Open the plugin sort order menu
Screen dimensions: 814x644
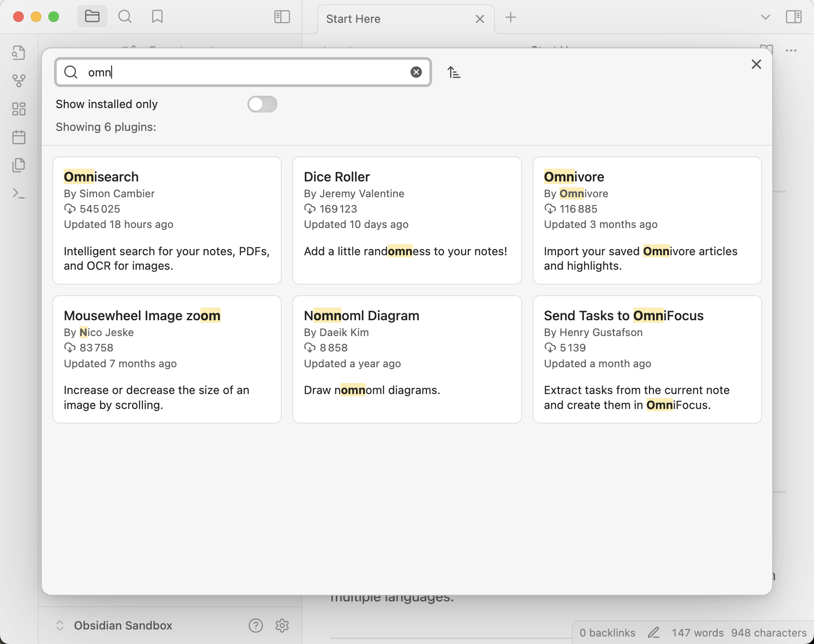coord(454,72)
